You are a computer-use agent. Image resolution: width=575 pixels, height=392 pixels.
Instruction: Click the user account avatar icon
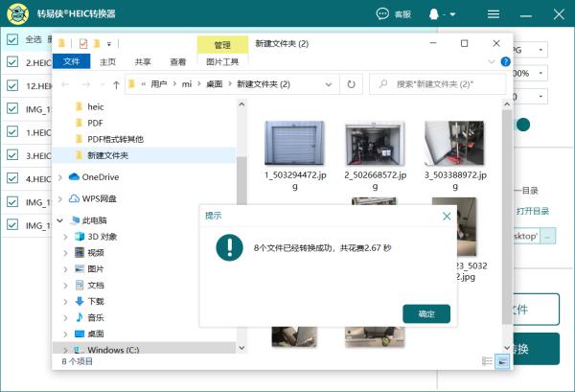pyautogui.click(x=434, y=14)
